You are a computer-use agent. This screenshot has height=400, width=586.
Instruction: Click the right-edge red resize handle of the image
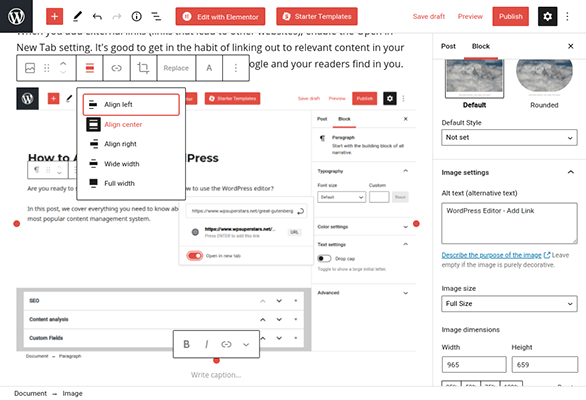click(x=416, y=224)
